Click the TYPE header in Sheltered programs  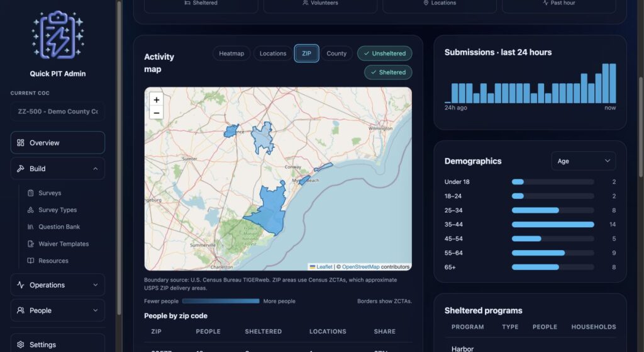(510, 327)
